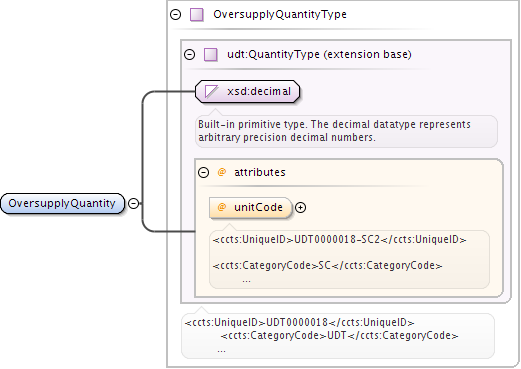This screenshot has height=369, width=521.
Task: Collapse the OversupplyQuantity element branch
Action: point(134,203)
